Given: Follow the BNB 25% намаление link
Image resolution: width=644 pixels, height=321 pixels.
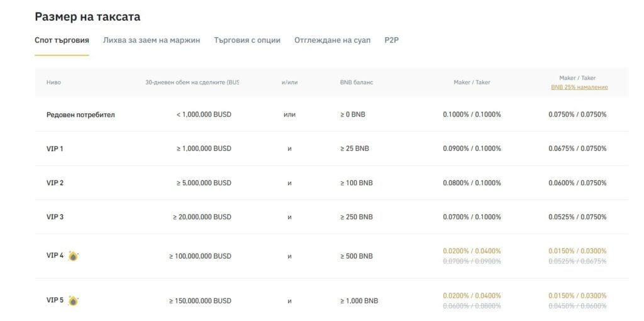Looking at the screenshot, I should (x=579, y=87).
